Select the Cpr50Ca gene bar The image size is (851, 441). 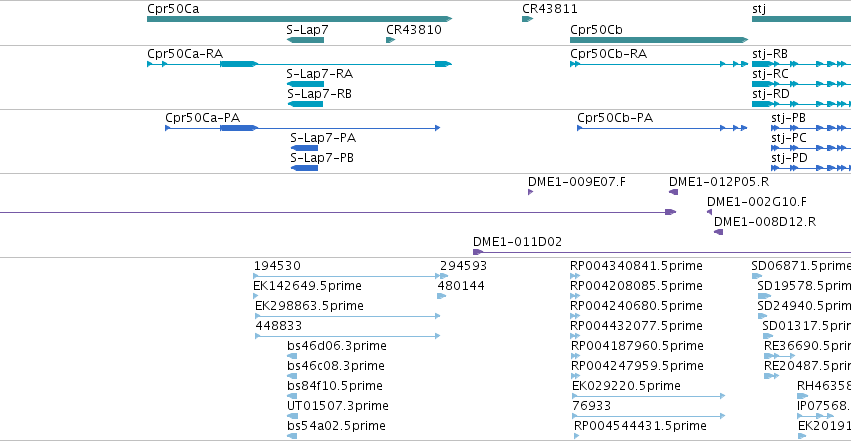(x=299, y=19)
